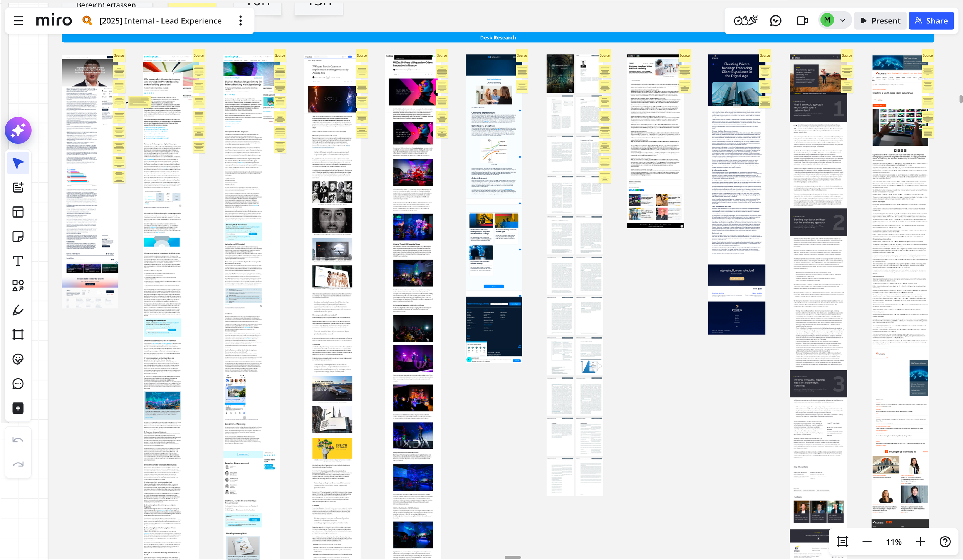Click the board search magnifier icon
The image size is (963, 560).
(x=87, y=21)
